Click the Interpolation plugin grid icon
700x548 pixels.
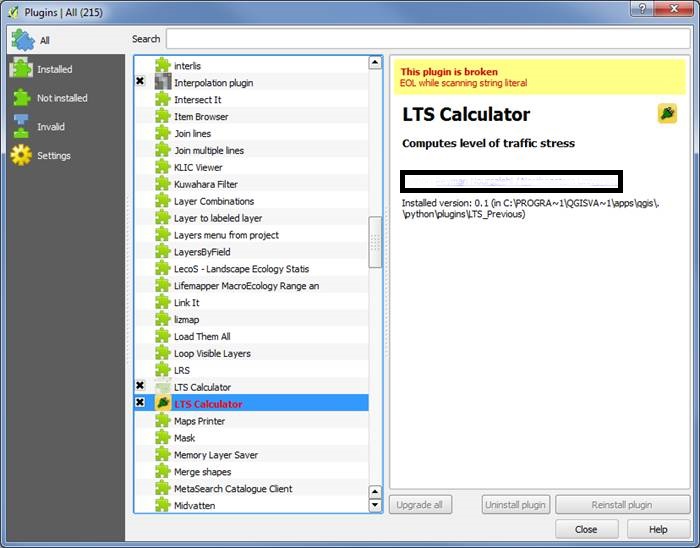tap(162, 82)
